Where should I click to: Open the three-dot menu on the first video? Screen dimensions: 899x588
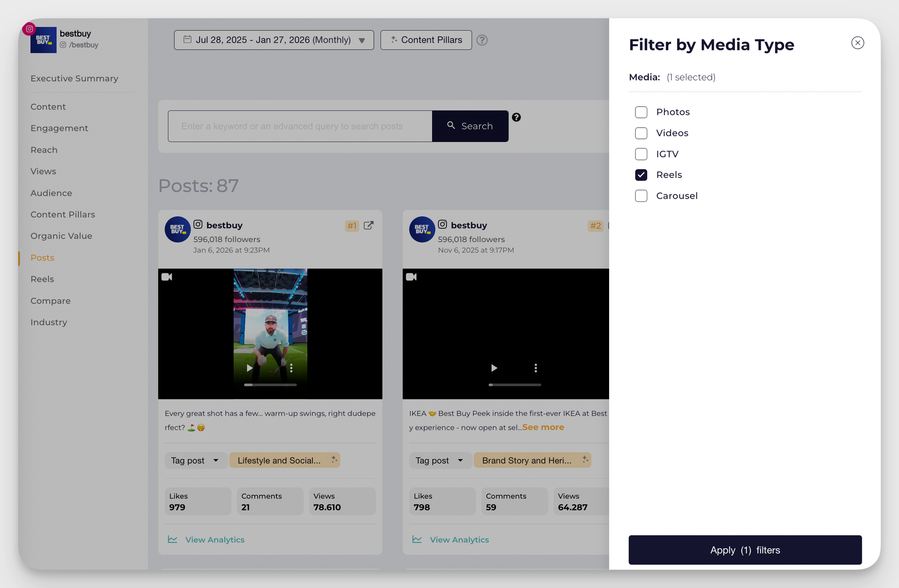pos(291,368)
